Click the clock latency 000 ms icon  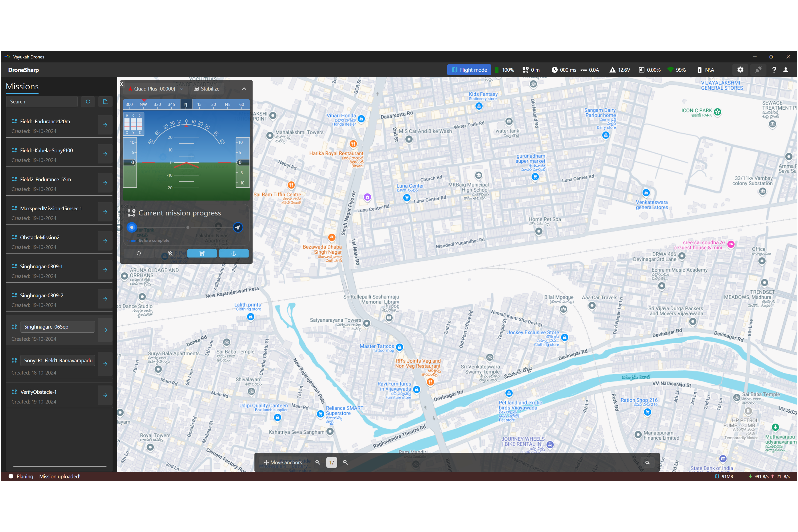(554, 70)
